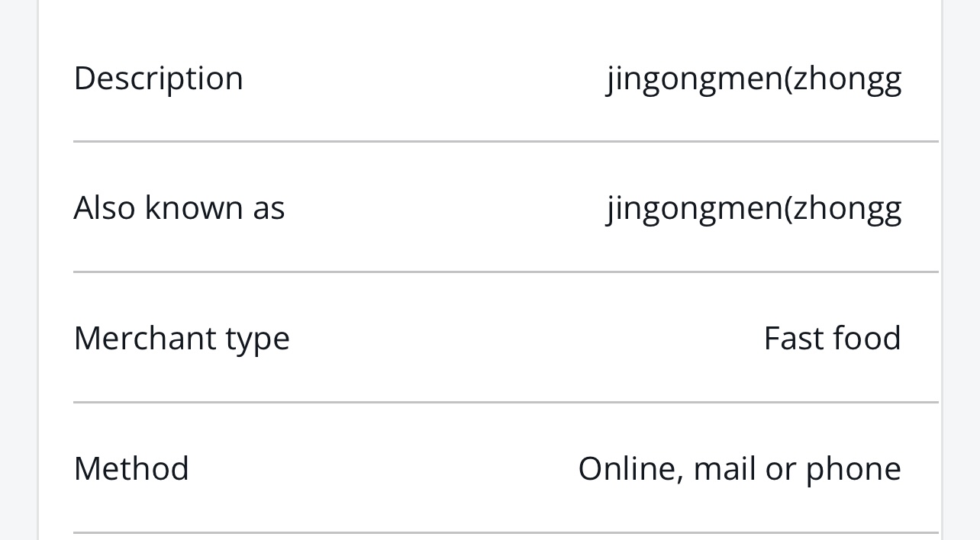Click empty space in the Method row
This screenshot has width=980, height=540.
coord(382,468)
